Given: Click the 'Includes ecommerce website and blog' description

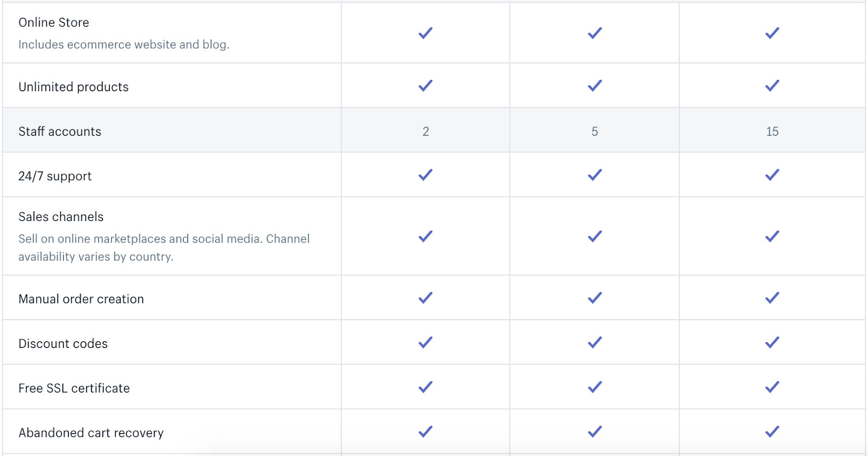Looking at the screenshot, I should point(124,45).
